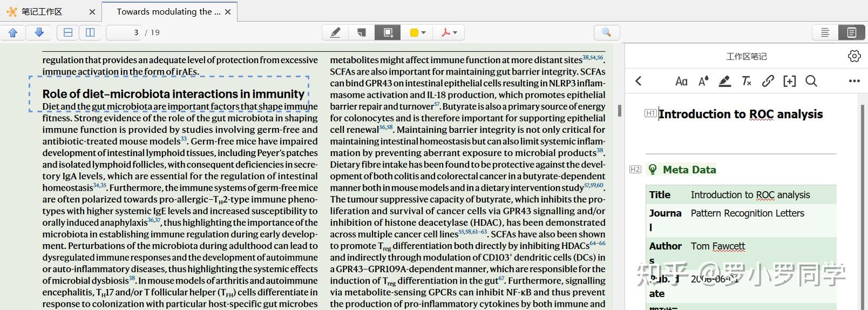Viewport: 868px width, 310px height.
Task: Click citation reference 57 after barrier repair
Action: (437, 104)
